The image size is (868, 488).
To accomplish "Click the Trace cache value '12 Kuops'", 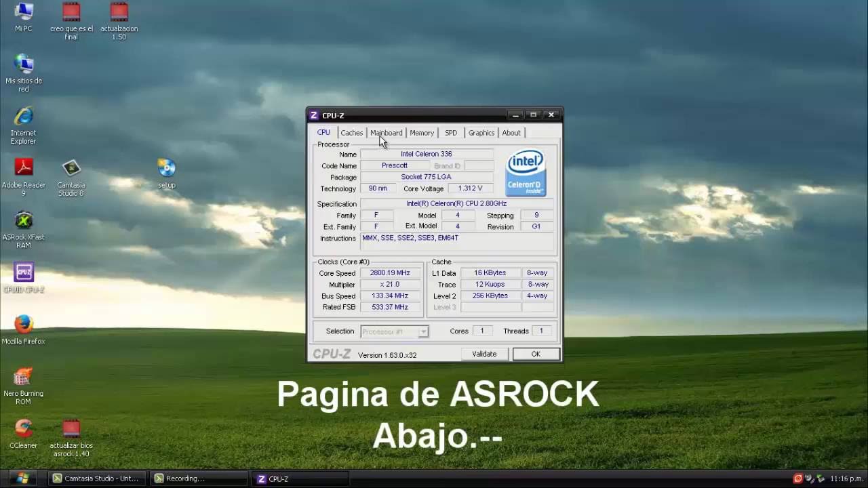I will pyautogui.click(x=490, y=285).
